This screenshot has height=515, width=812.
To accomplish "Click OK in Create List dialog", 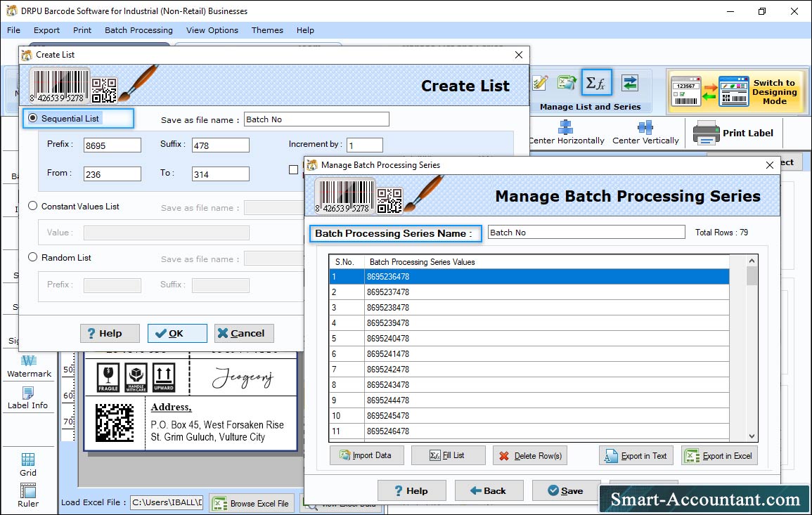I will click(177, 333).
